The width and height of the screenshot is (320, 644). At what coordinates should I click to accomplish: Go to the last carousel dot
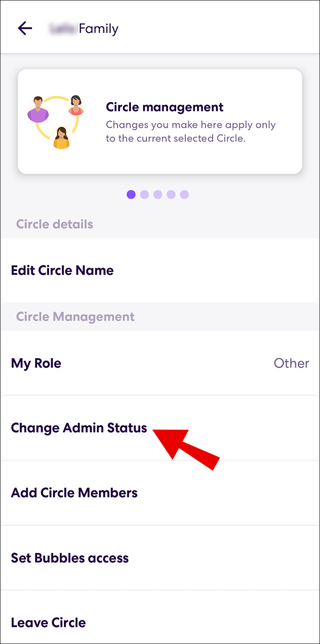click(184, 195)
